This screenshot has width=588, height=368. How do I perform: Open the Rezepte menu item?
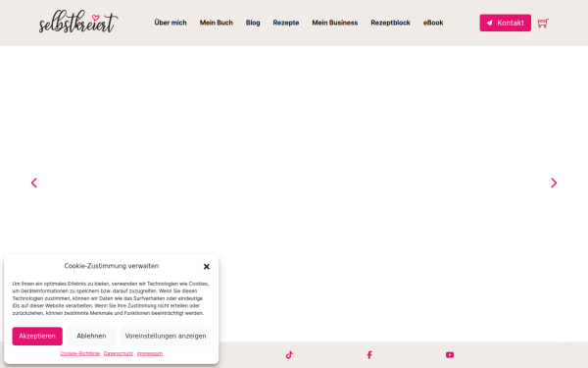coord(286,23)
